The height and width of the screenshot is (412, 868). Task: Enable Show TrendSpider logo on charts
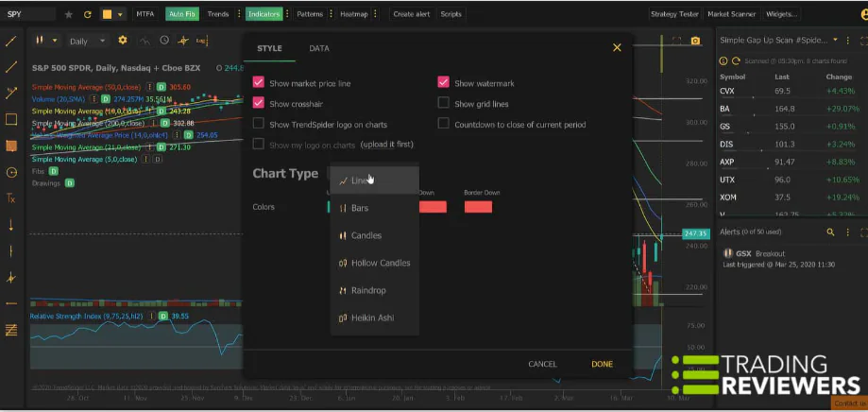click(258, 124)
